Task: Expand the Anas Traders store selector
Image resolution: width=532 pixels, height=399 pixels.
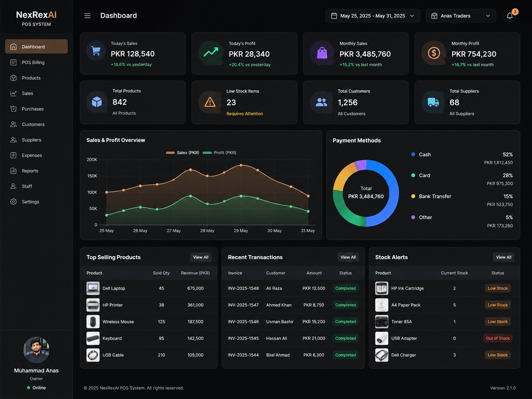Action: pyautogui.click(x=461, y=16)
